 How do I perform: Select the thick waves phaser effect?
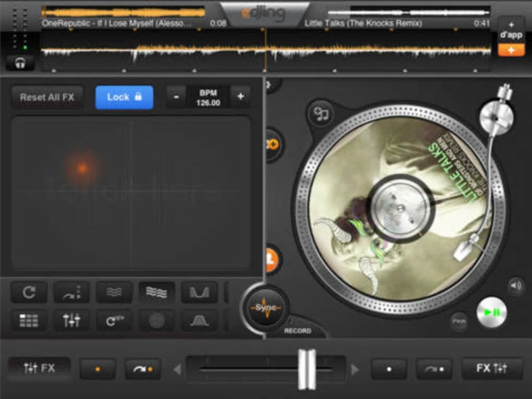click(x=157, y=292)
